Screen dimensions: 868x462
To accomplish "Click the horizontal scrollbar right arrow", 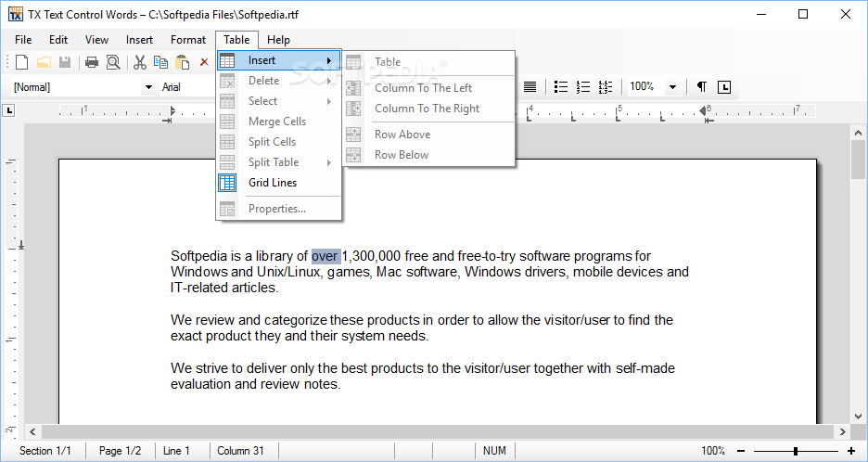I will click(843, 431).
